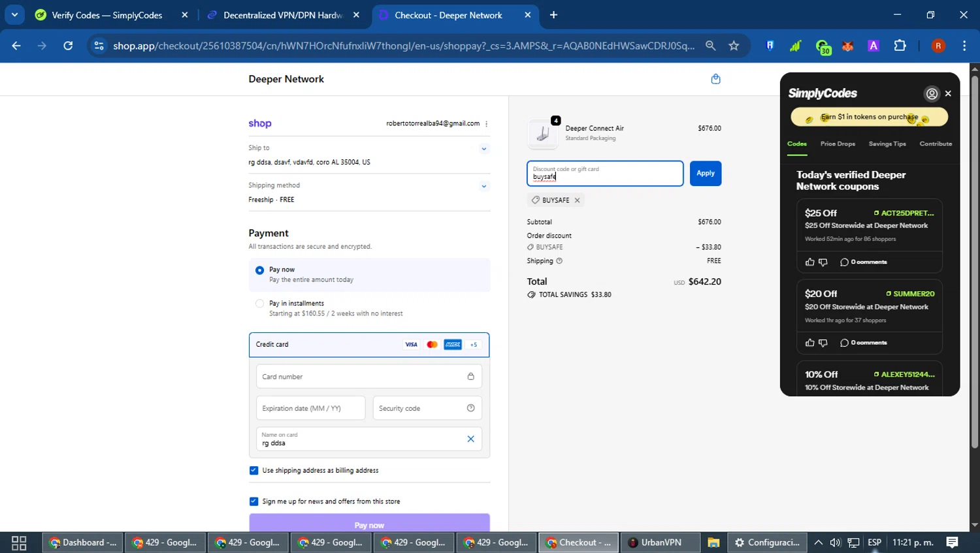Expand the Ship to address section
This screenshot has width=980, height=553.
click(x=484, y=149)
